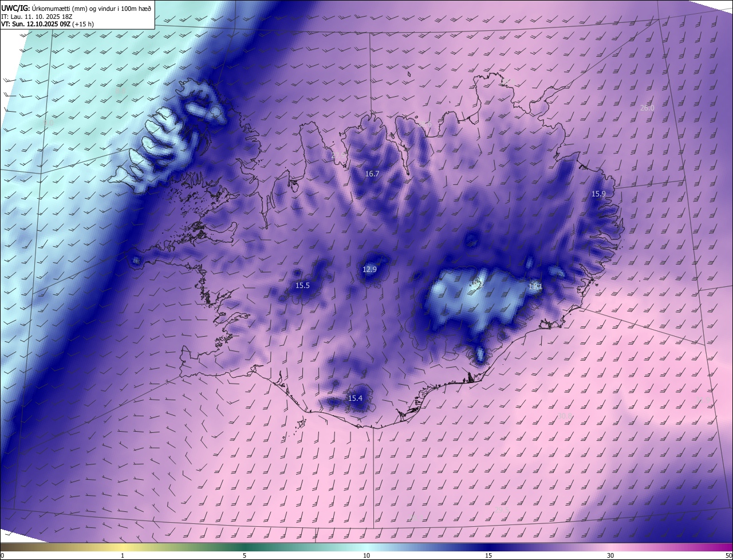The height and width of the screenshot is (560, 733).
Task: Click the 16.7 value label on the map
Action: pos(372,173)
